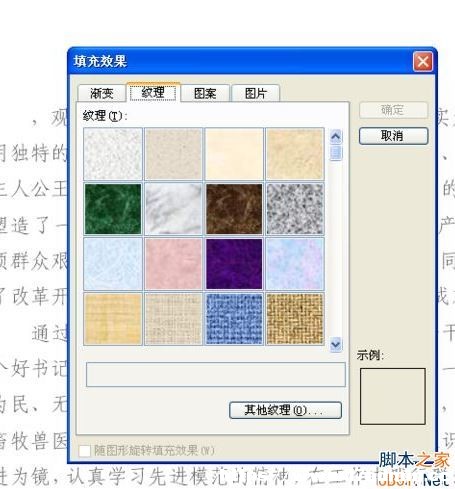Toggle 随图形旋转填充效果 checkbox

[x=85, y=451]
